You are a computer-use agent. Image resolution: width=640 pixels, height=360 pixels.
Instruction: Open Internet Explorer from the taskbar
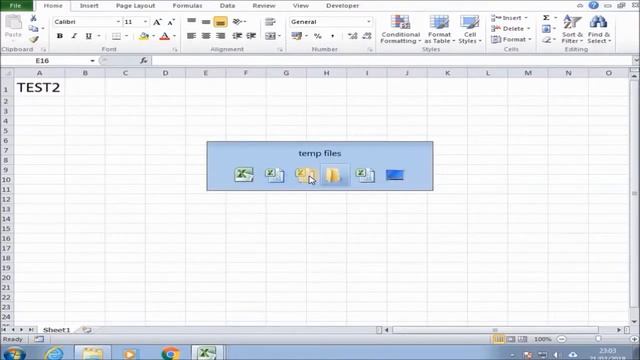coord(54,353)
